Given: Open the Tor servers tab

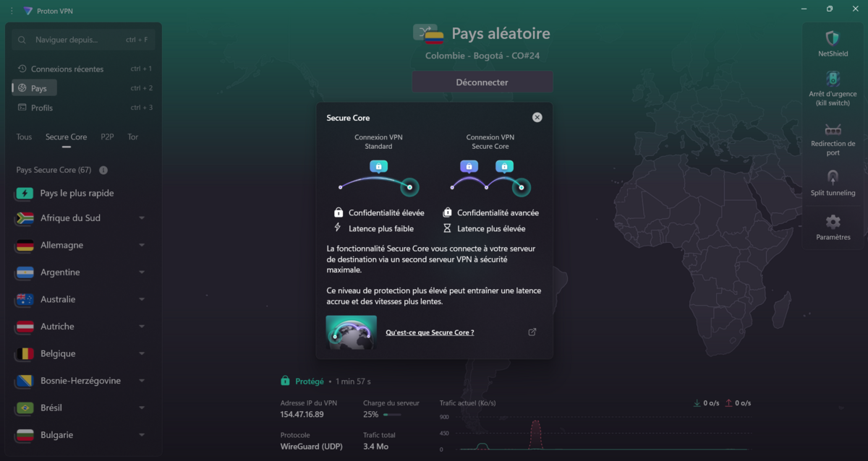Looking at the screenshot, I should (x=132, y=137).
